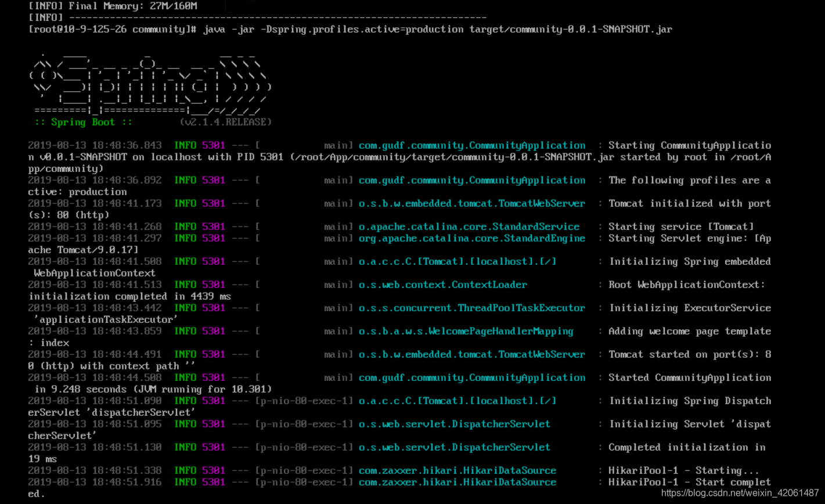Select the 'applicationTaskExecutor' line

click(x=106, y=320)
